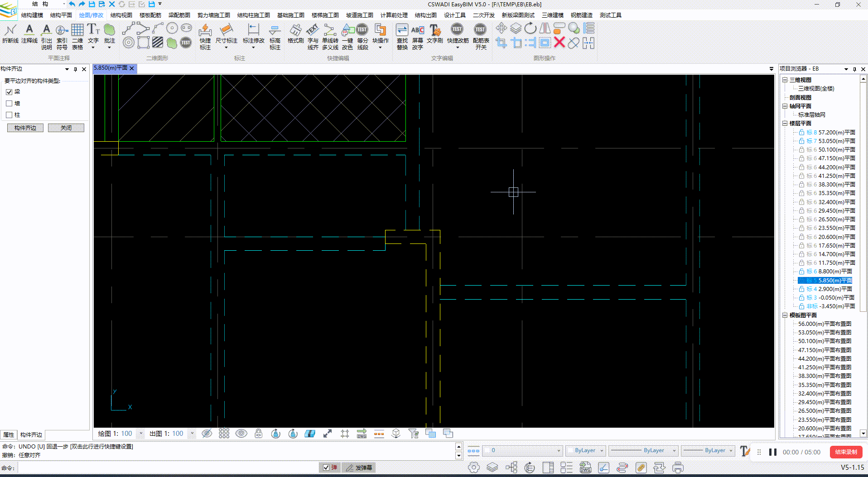Enable the 柱 column checkbox
This screenshot has width=868, height=477.
pyautogui.click(x=9, y=115)
